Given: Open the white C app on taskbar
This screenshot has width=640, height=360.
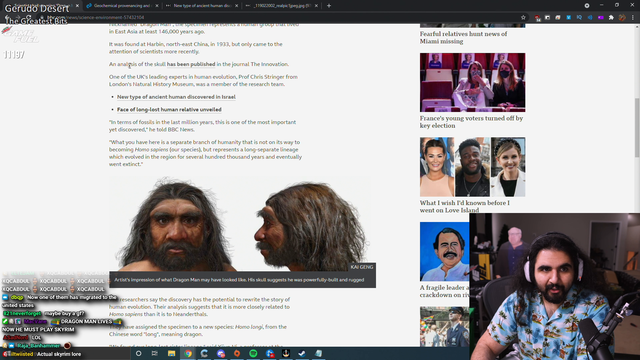Looking at the screenshot, I should [204, 353].
